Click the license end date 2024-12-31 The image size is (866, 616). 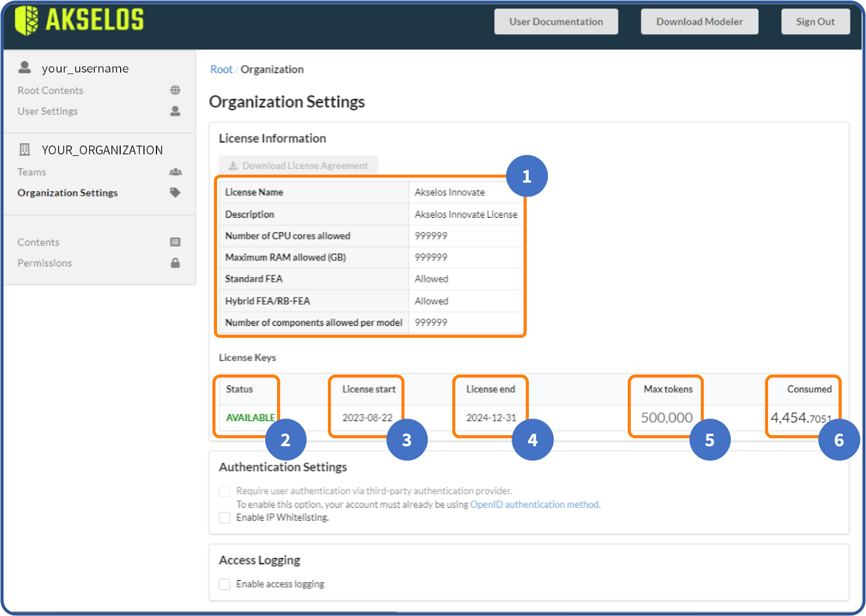[x=491, y=418]
